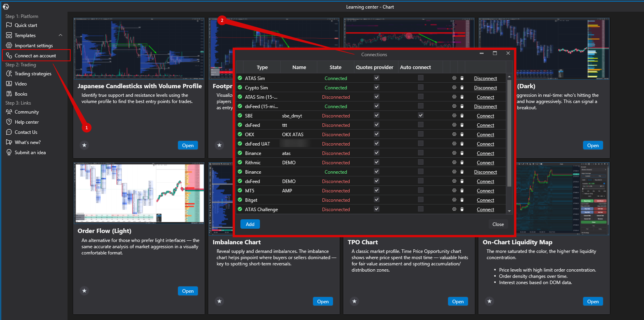Click the Order Flow (Light) chart thumbnail
The image size is (644, 320).
(139, 193)
